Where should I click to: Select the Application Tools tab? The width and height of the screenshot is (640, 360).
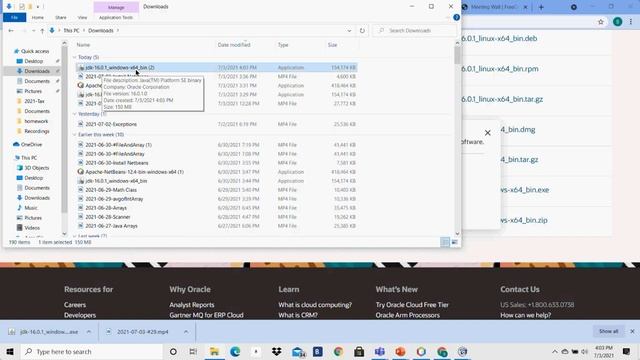point(116,18)
